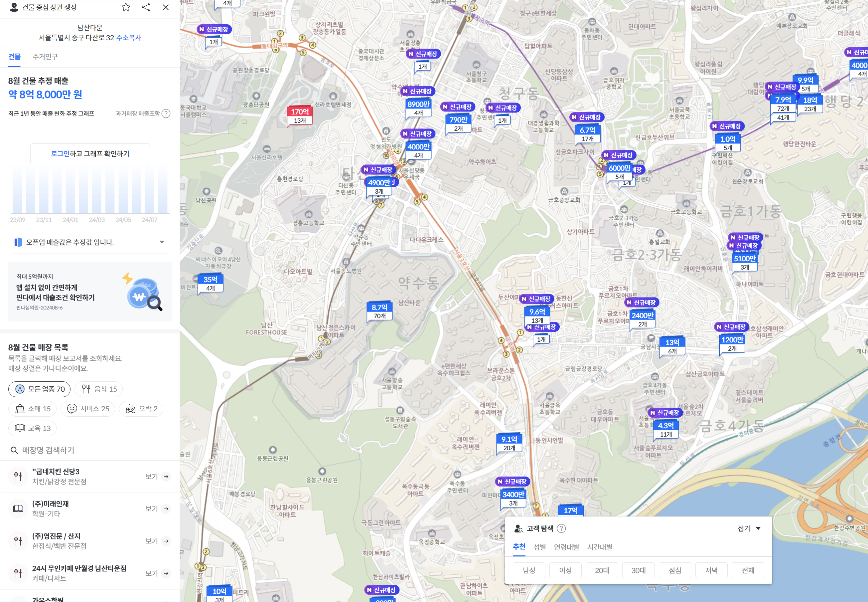868x602 pixels.
Task: Open the 고객 탐색 help question icon
Action: point(561,528)
